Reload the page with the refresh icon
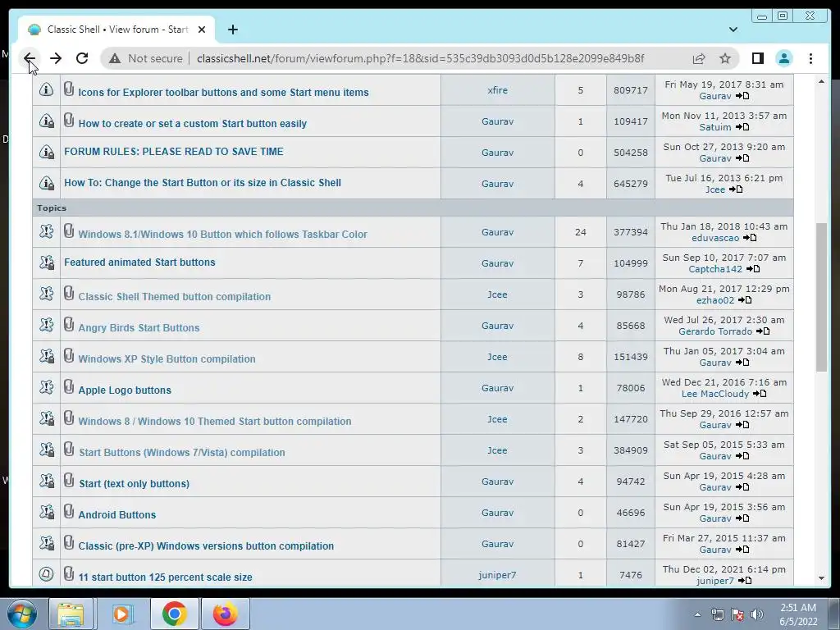The image size is (840, 630). pos(82,58)
